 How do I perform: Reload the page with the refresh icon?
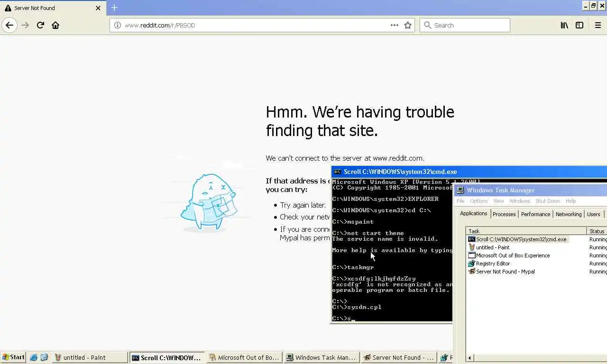40,25
